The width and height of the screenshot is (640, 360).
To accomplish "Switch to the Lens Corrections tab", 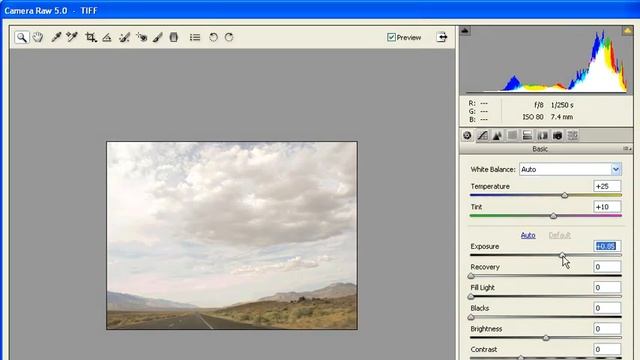I will pyautogui.click(x=542, y=136).
